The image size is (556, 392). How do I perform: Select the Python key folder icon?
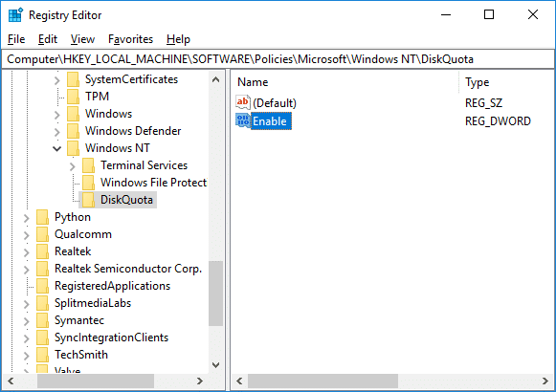[42, 217]
